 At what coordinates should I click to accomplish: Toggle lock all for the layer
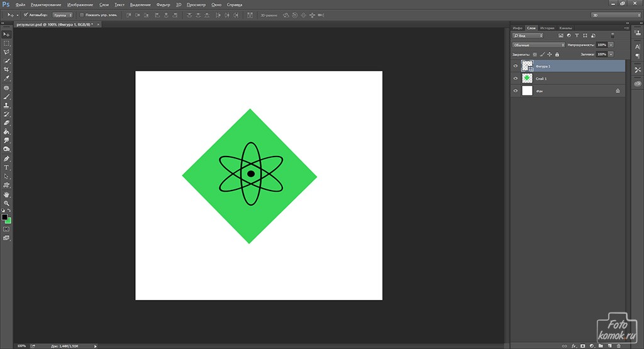[557, 54]
